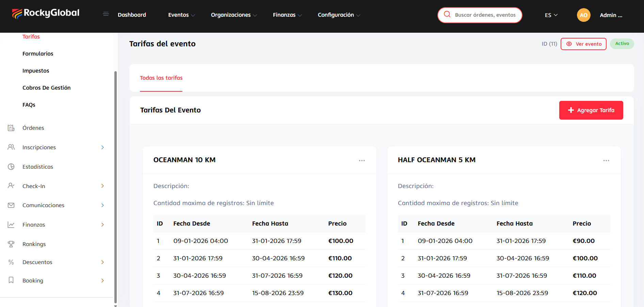The width and height of the screenshot is (644, 307).
Task: Click €110.00 price in OCEANMAN 10 KM
Action: [x=340, y=258]
